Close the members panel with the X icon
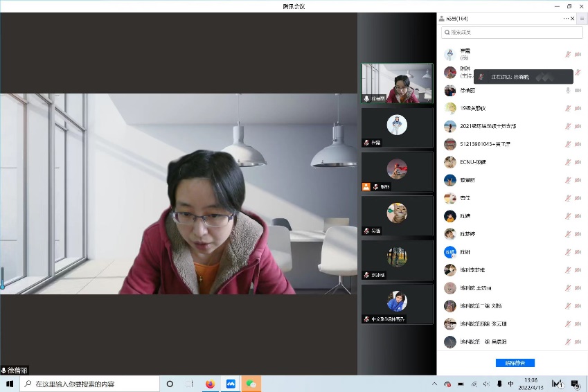Image resolution: width=588 pixels, height=392 pixels. [573, 19]
